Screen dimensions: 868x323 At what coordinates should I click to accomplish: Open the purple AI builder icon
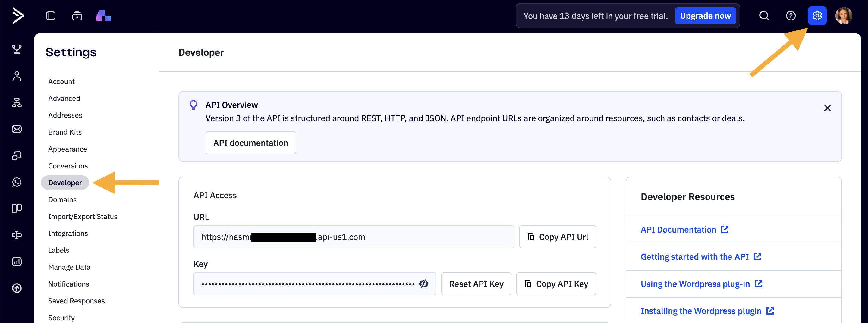click(x=103, y=16)
